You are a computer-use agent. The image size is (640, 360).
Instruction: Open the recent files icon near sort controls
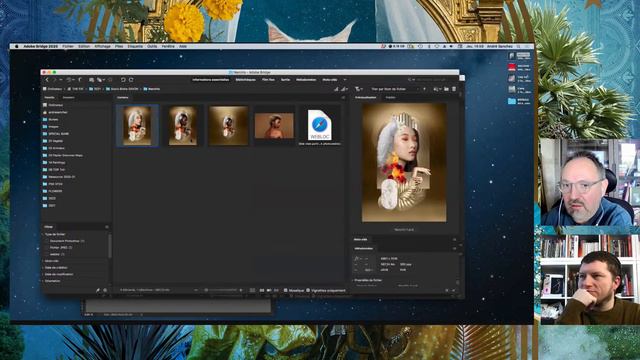pos(436,89)
